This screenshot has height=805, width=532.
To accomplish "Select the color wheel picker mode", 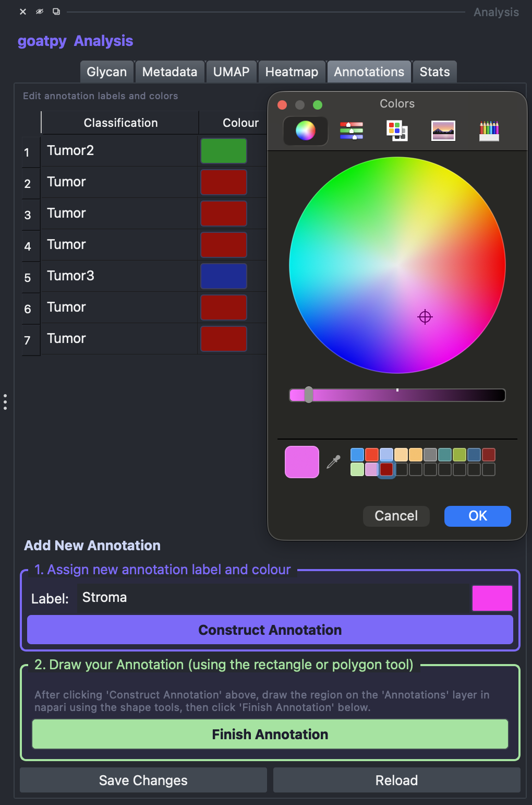I will click(x=306, y=131).
